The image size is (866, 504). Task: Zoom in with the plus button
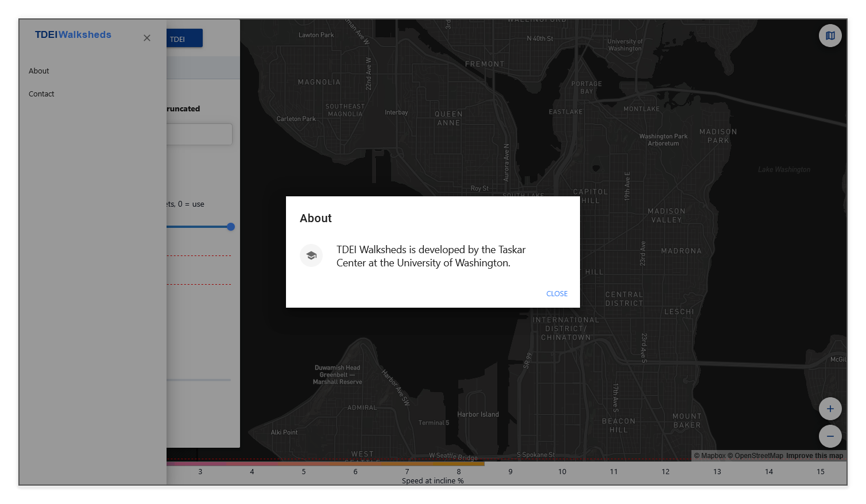pyautogui.click(x=830, y=409)
